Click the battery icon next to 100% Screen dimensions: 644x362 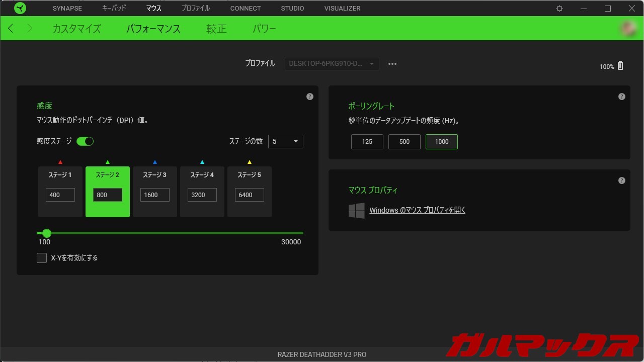[x=620, y=65]
